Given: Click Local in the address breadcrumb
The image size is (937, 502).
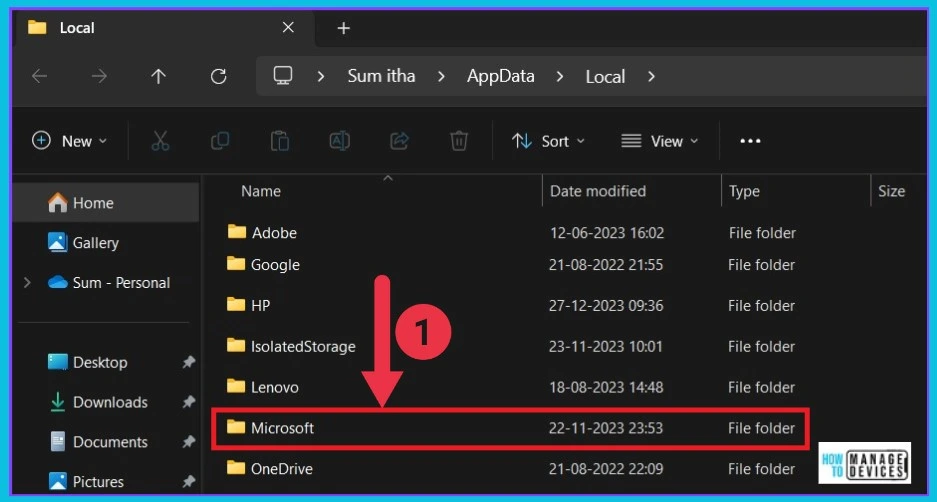Looking at the screenshot, I should [605, 76].
